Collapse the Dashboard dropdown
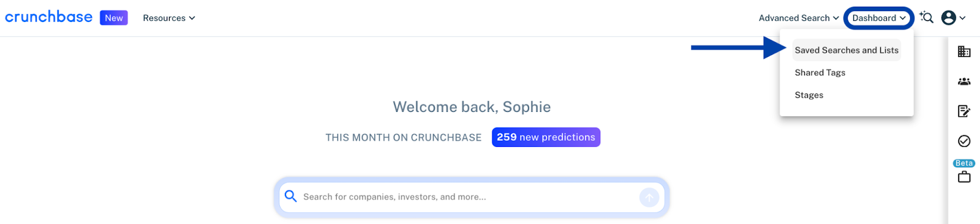The image size is (980, 224). (x=879, y=18)
